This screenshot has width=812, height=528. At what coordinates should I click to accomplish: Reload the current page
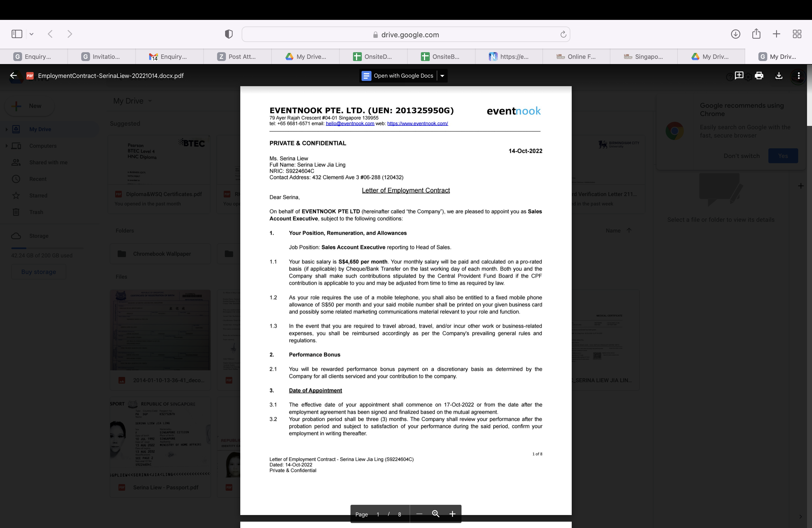(563, 34)
